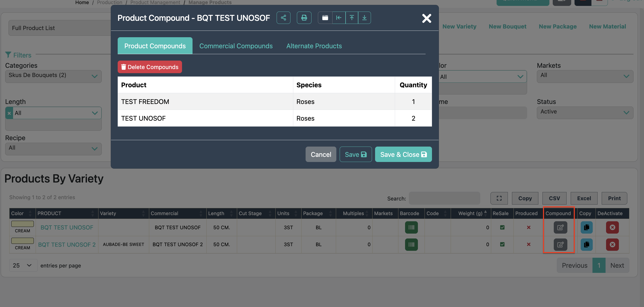The width and height of the screenshot is (644, 307).
Task: Click the share icon in modal header
Action: coord(283,18)
